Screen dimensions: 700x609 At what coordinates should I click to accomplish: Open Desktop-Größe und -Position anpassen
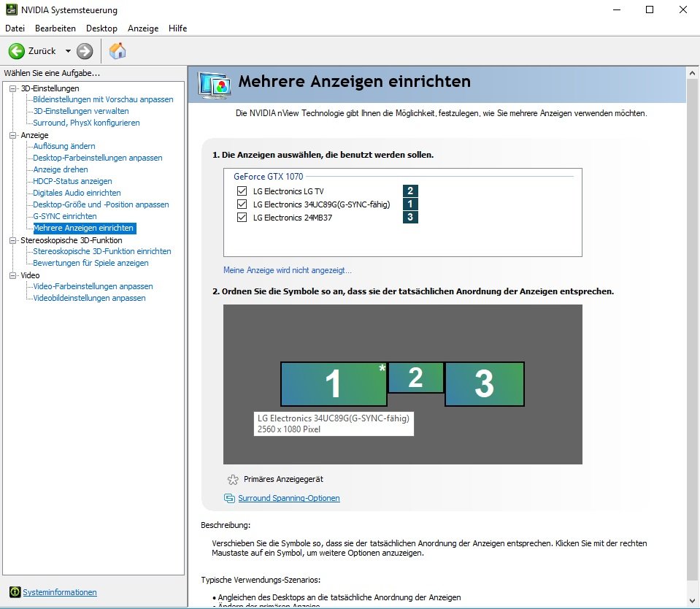point(101,204)
